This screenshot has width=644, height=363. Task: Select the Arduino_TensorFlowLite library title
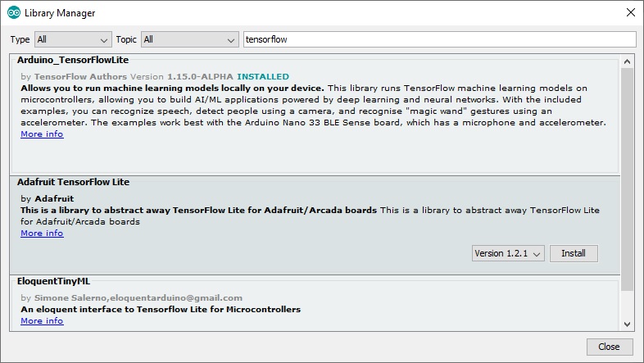pos(72,61)
